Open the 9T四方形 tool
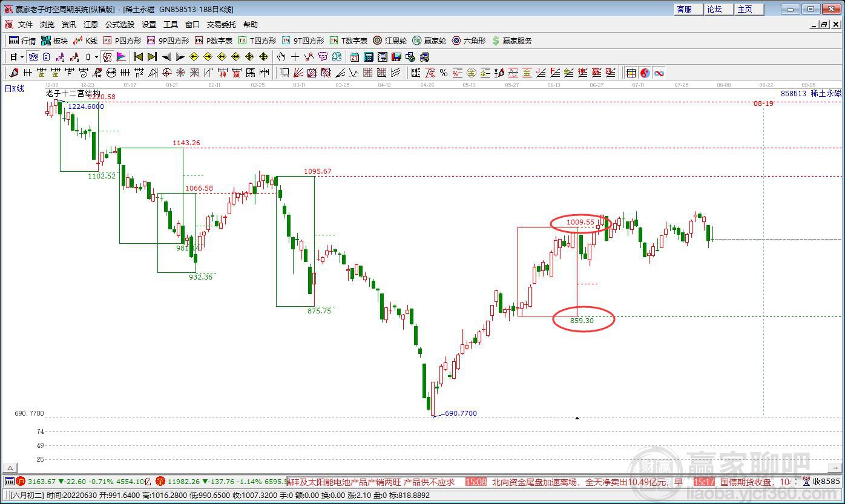This screenshot has width=845, height=504. click(303, 41)
